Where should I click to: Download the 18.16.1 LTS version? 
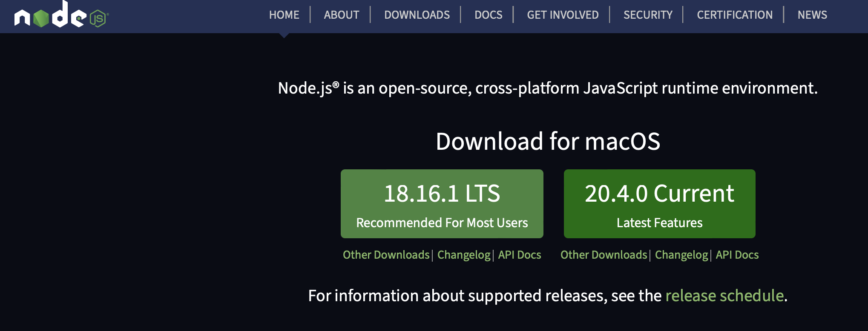(442, 204)
